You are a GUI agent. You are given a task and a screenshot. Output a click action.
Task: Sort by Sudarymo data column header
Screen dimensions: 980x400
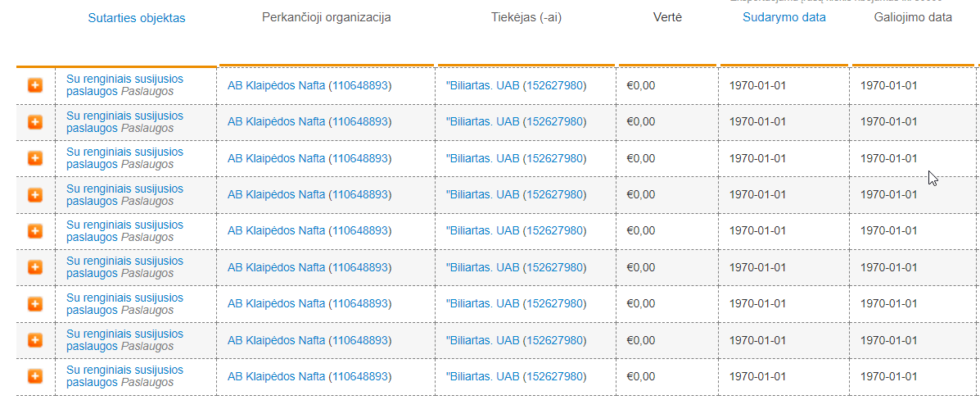(x=784, y=17)
